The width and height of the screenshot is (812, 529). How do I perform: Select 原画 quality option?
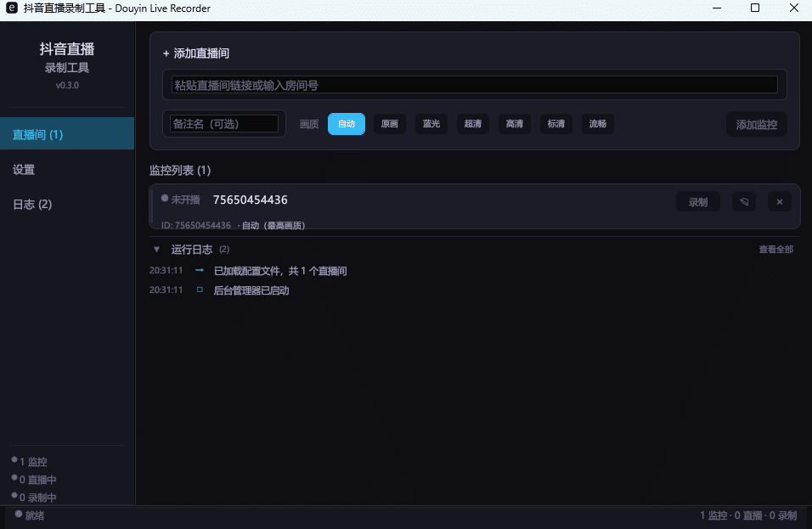click(389, 124)
